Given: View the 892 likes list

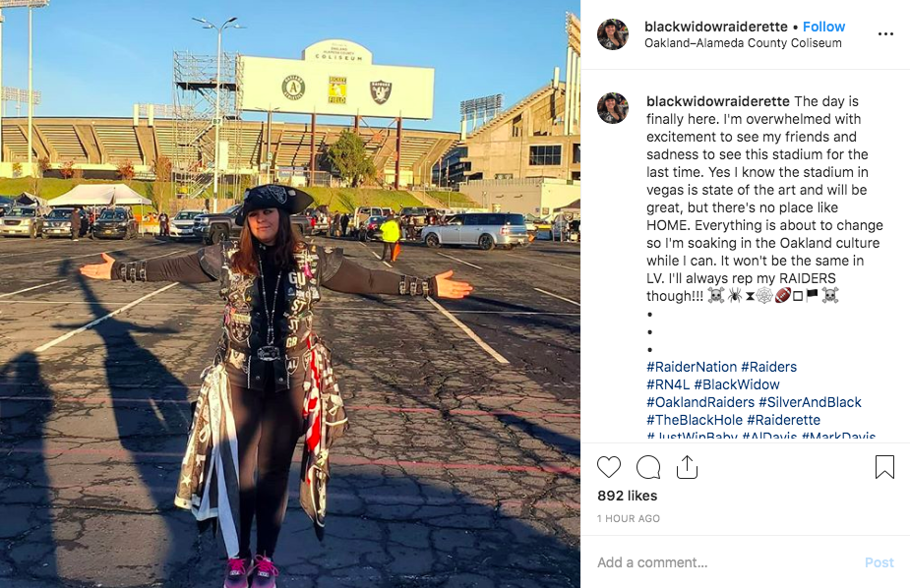Looking at the screenshot, I should [x=628, y=496].
